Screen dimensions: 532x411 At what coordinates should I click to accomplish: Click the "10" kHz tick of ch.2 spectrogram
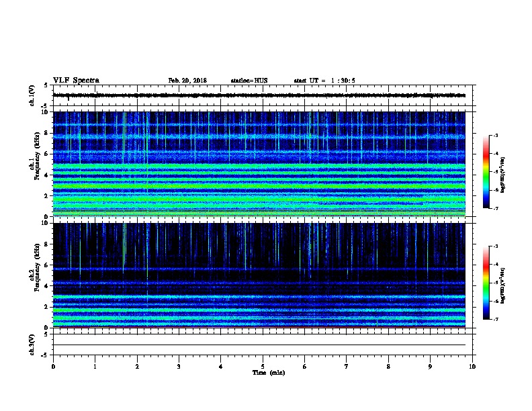[x=45, y=223]
